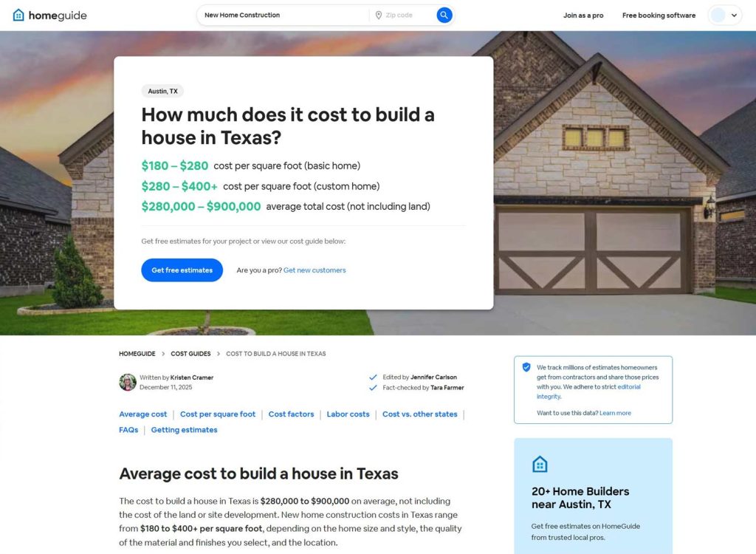Click the New Home Construction search field
756x554 pixels.
click(281, 15)
